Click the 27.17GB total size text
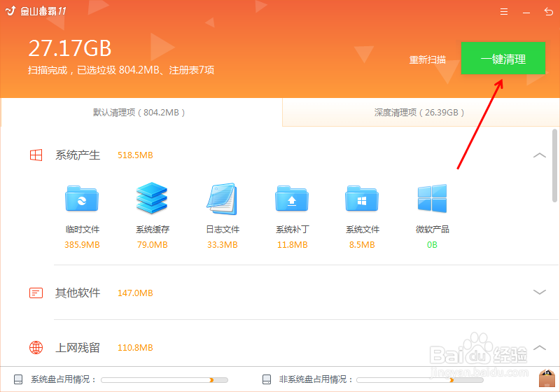Image resolution: width=560 pixels, height=392 pixels. (x=70, y=48)
